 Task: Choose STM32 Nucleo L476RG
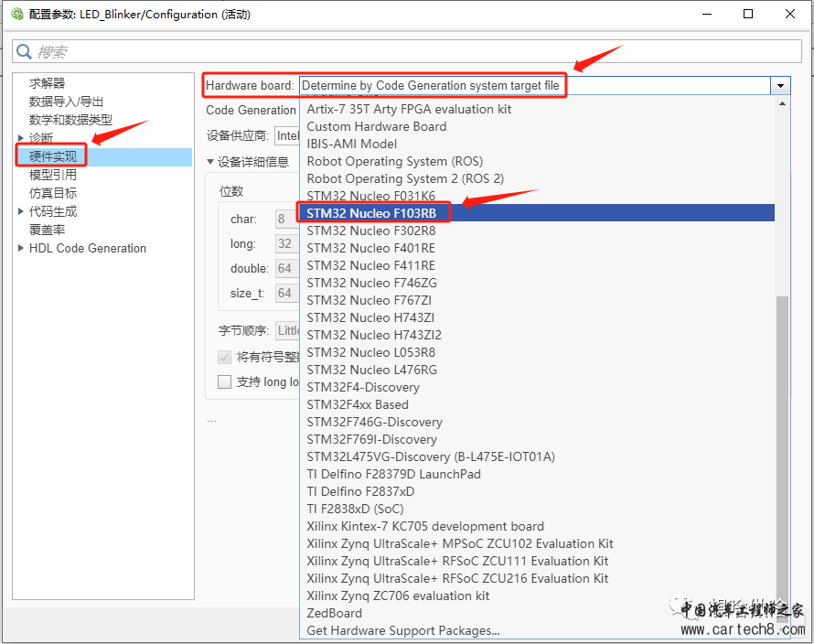(537, 370)
